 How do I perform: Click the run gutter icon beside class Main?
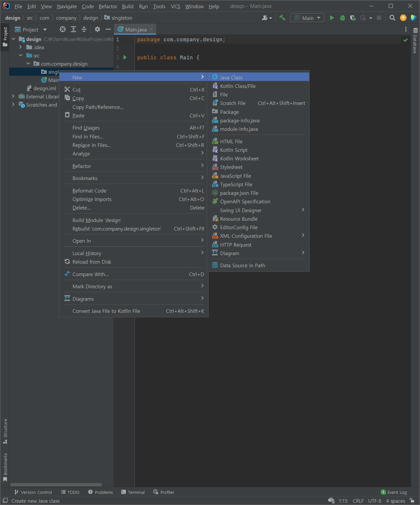[x=125, y=57]
